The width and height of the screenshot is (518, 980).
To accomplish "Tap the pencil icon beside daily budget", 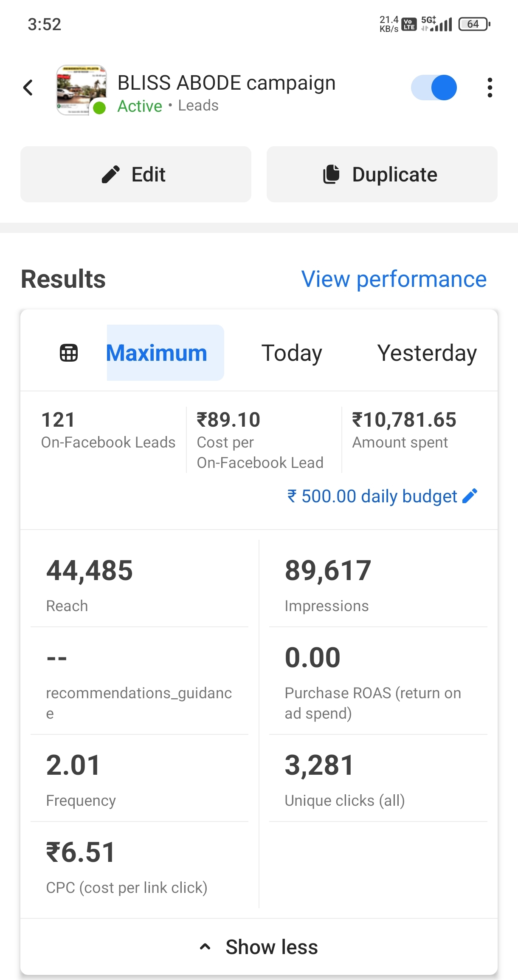I will click(x=470, y=496).
